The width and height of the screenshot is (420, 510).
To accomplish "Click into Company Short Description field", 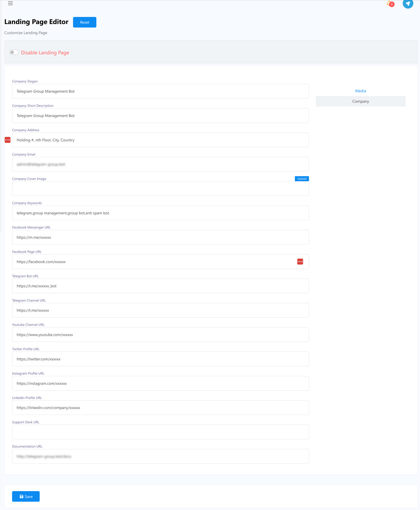I will [x=160, y=116].
